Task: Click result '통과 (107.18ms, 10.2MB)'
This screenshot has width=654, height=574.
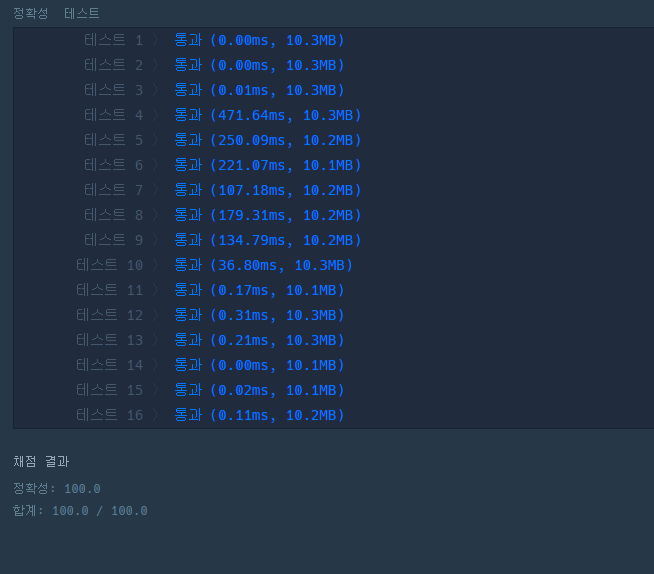Action: coord(268,190)
